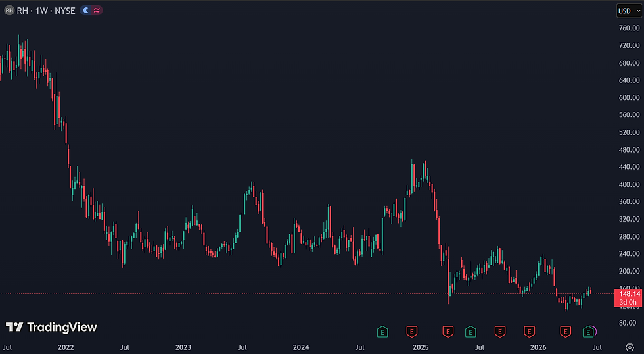
Task: Click the red earnings marker just after 2025
Action: pos(448,332)
